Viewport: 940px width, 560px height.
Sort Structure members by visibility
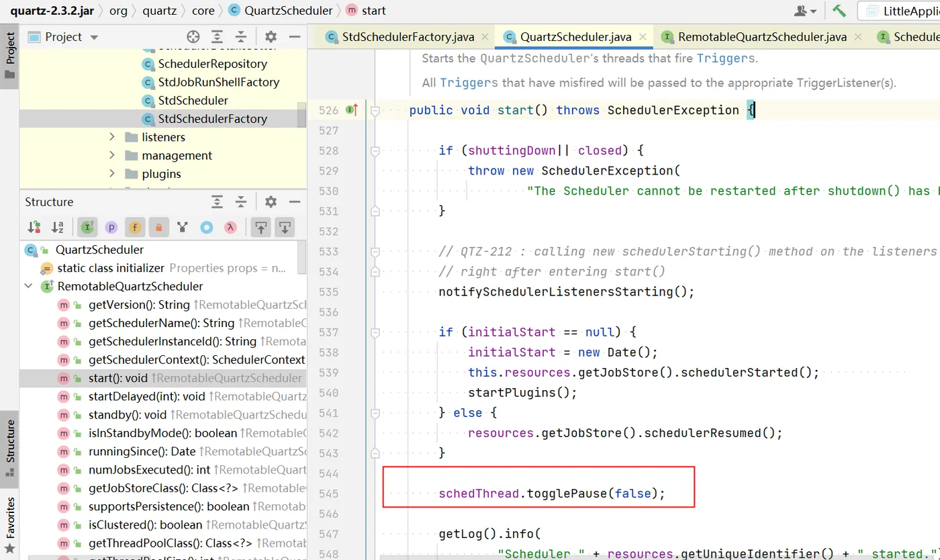point(34,228)
